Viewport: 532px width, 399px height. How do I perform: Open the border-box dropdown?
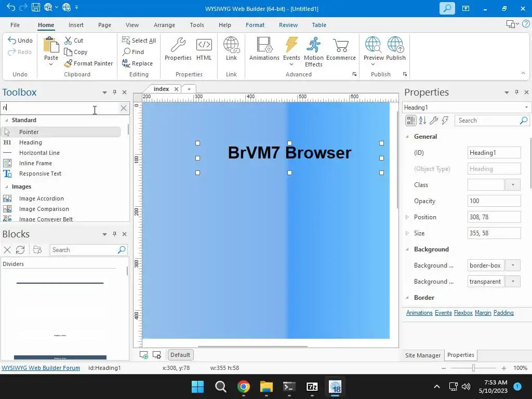(x=513, y=265)
